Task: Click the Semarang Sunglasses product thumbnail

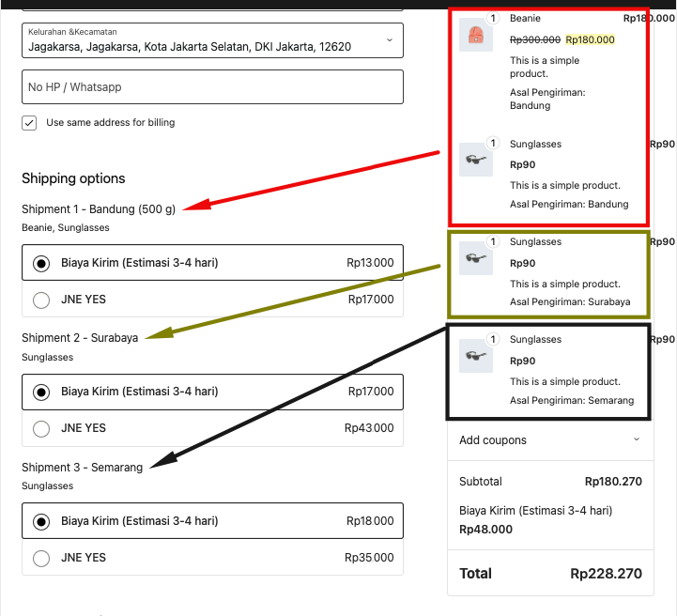Action: [x=476, y=355]
